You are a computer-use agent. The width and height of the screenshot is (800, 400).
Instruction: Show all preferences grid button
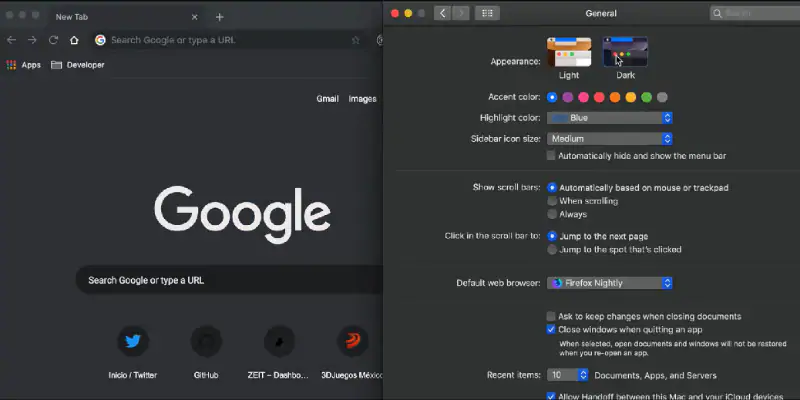(487, 13)
